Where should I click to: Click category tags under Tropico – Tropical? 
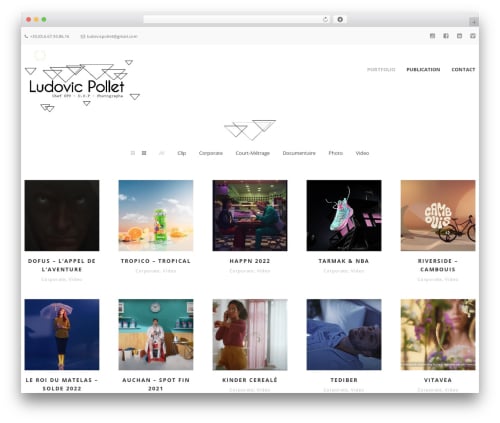coord(156,271)
